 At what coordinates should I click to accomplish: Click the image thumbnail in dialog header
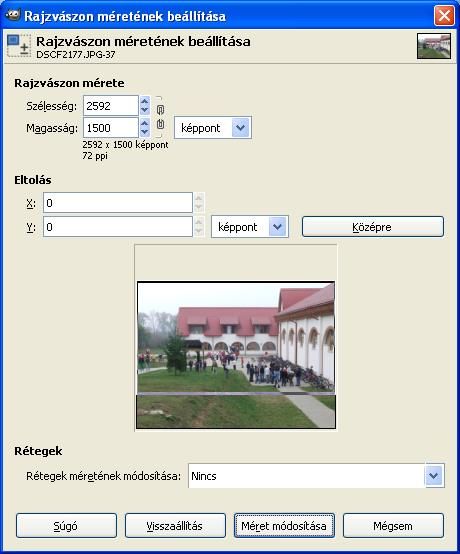(x=434, y=46)
